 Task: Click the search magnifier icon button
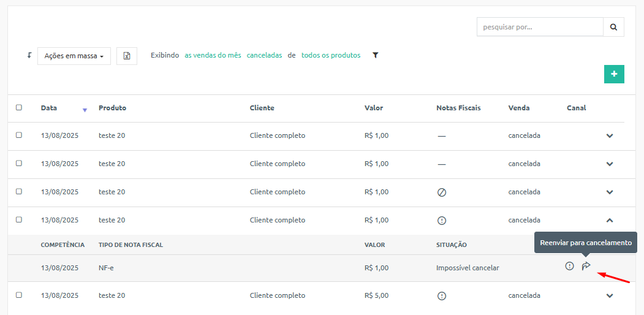pos(613,27)
